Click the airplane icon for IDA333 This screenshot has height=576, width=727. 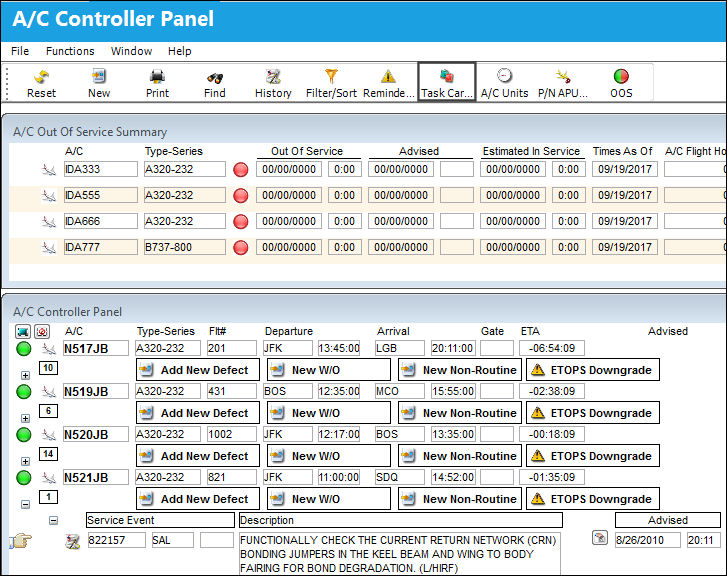point(49,169)
